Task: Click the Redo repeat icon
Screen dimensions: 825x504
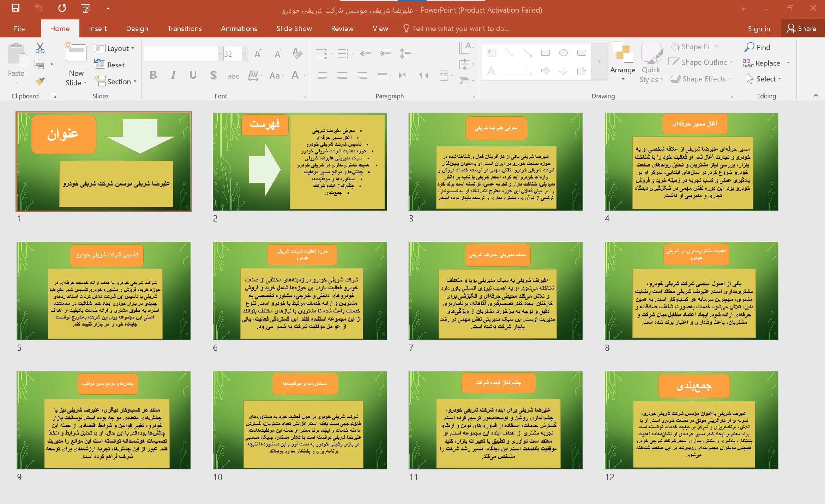Action: (x=62, y=8)
